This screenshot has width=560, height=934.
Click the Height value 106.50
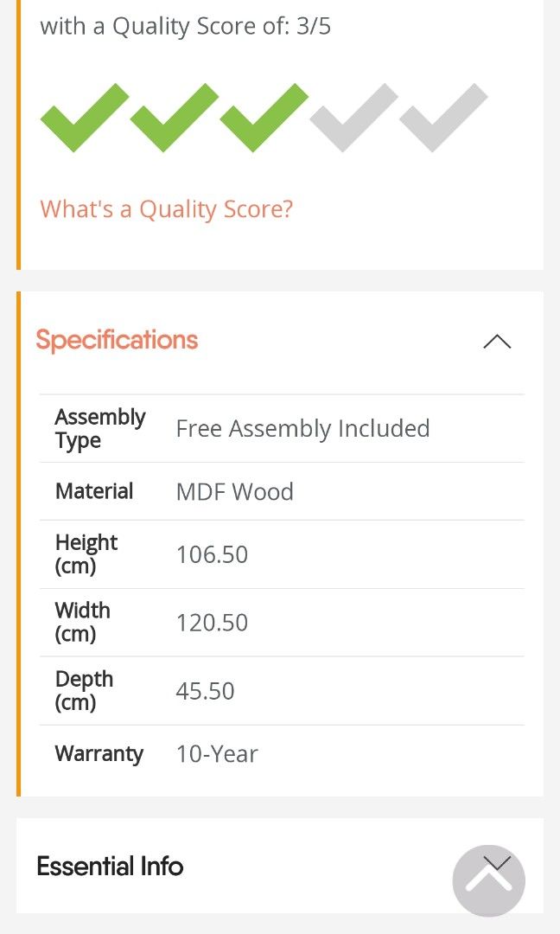(x=212, y=554)
